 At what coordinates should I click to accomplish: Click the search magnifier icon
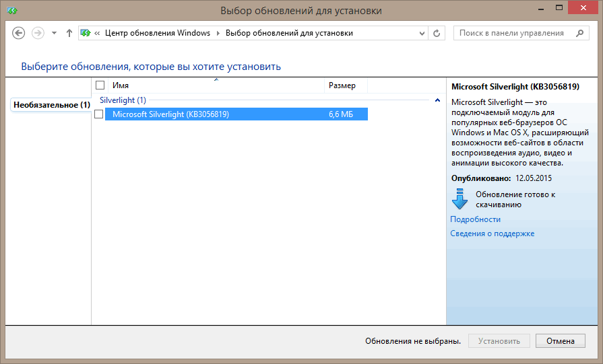coord(579,33)
